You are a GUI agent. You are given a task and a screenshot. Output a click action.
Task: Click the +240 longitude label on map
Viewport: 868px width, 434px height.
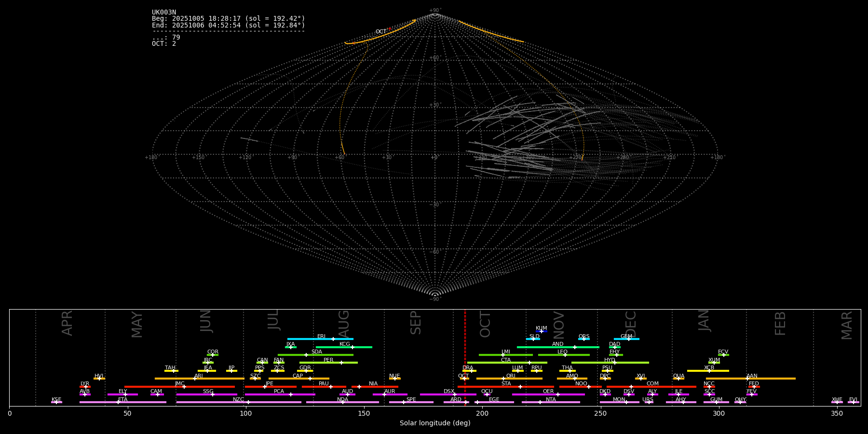pos(623,158)
